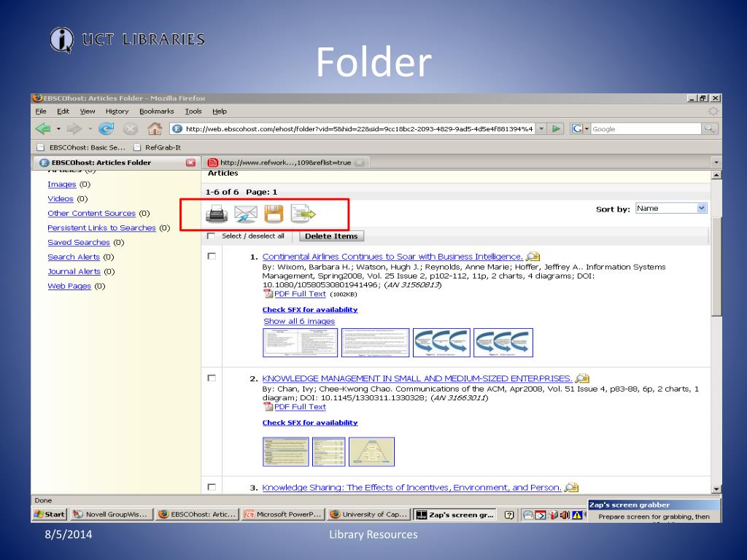Open File menu
The height and width of the screenshot is (560, 747).
41,112
